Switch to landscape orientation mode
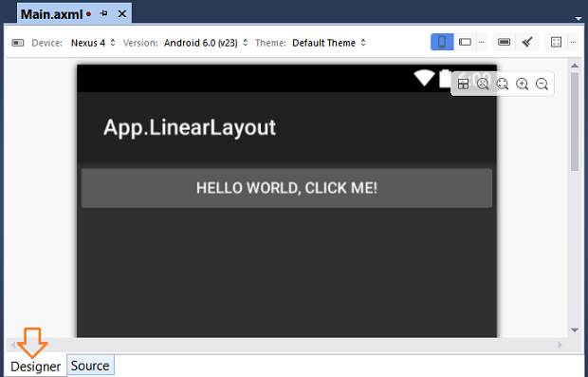Image resolution: width=588 pixels, height=377 pixels. pos(465,42)
